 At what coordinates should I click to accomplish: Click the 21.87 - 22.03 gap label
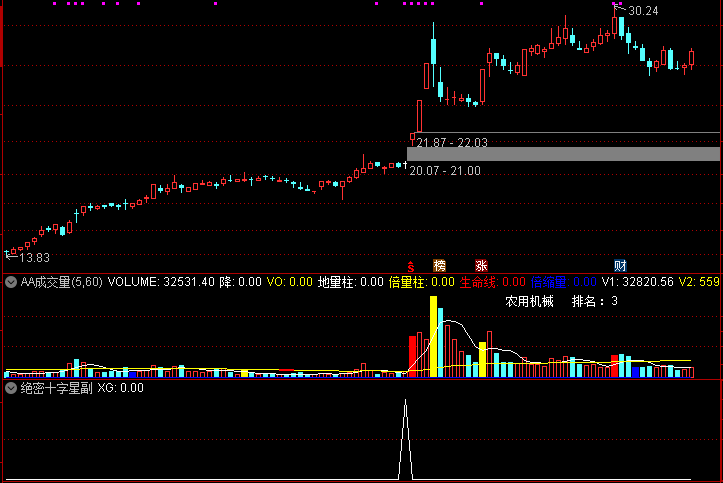click(452, 142)
